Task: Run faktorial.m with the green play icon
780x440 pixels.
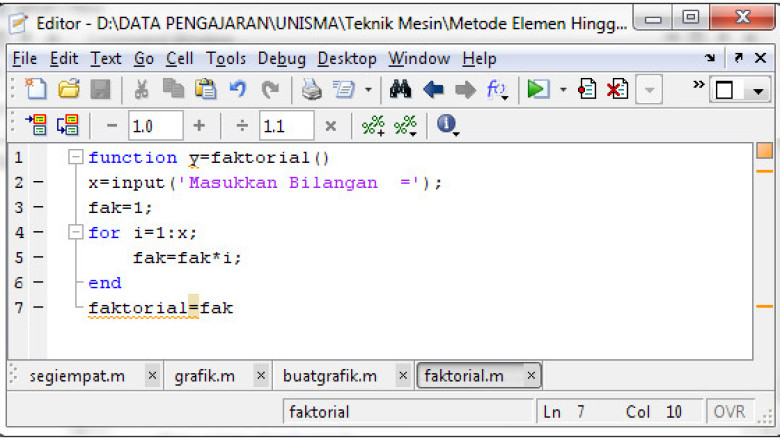Action: click(x=538, y=89)
